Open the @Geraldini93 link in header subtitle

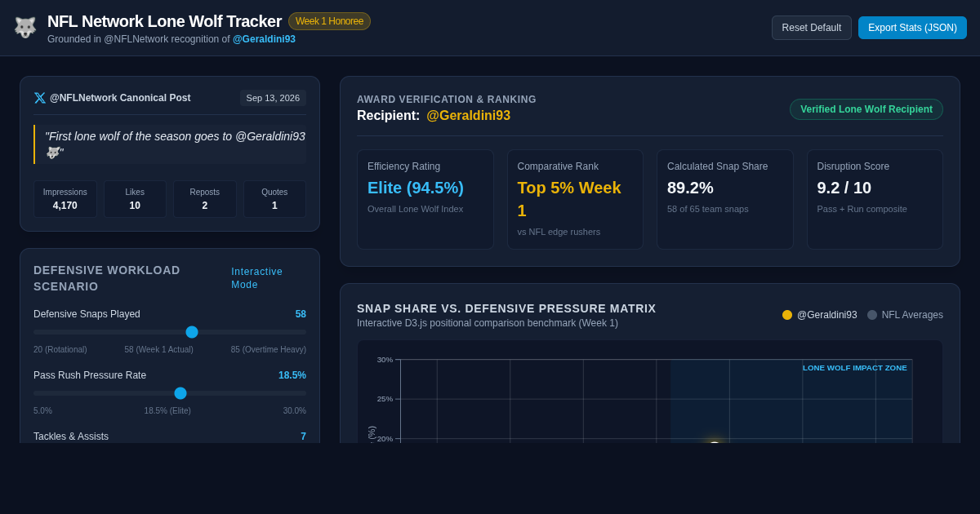click(x=264, y=39)
